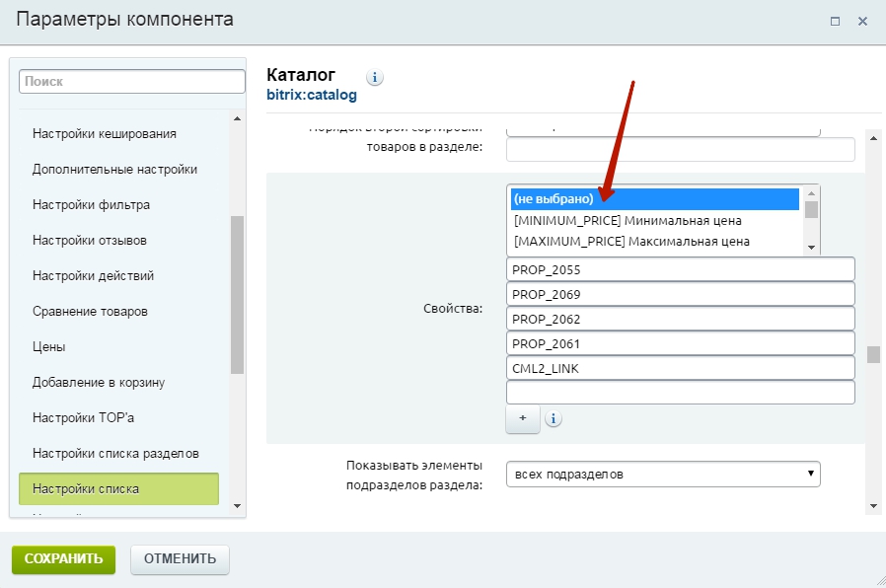Open the всех подразделов dropdown
Viewport: 886px width, 588px height.
pos(663,475)
